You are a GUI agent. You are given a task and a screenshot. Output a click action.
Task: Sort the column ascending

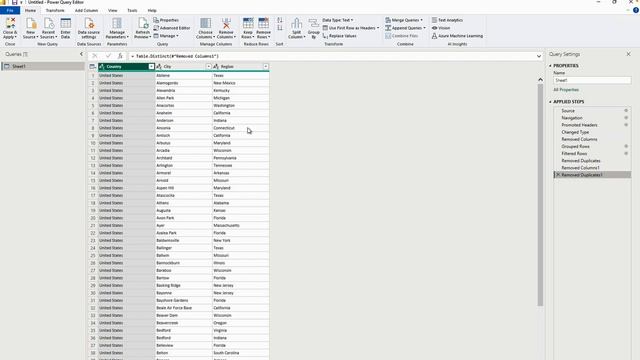point(280,20)
